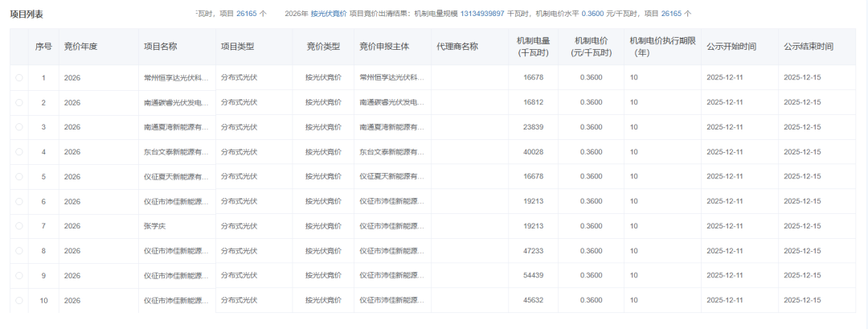Click the 54439 electricity value in row 9
This screenshot has width=868, height=329.
pyautogui.click(x=534, y=276)
